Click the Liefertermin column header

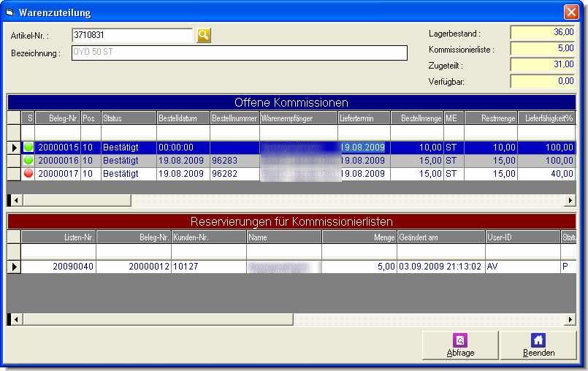tap(364, 118)
